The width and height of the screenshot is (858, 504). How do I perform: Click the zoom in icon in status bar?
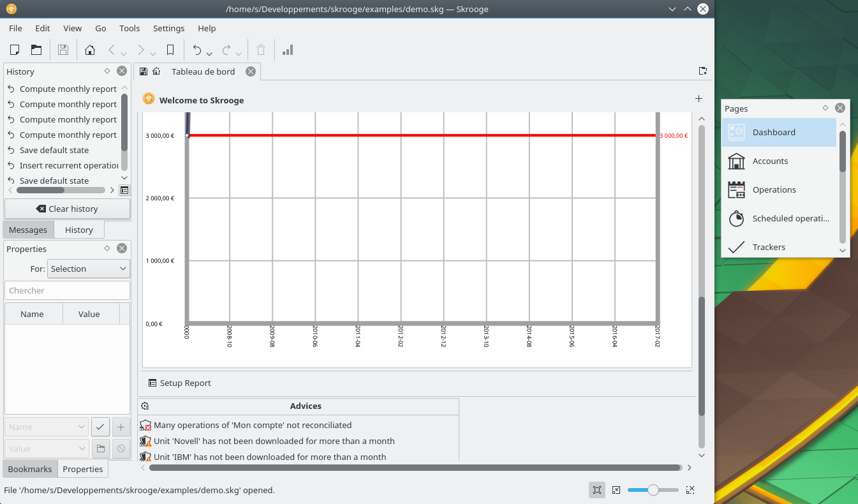[x=690, y=490]
